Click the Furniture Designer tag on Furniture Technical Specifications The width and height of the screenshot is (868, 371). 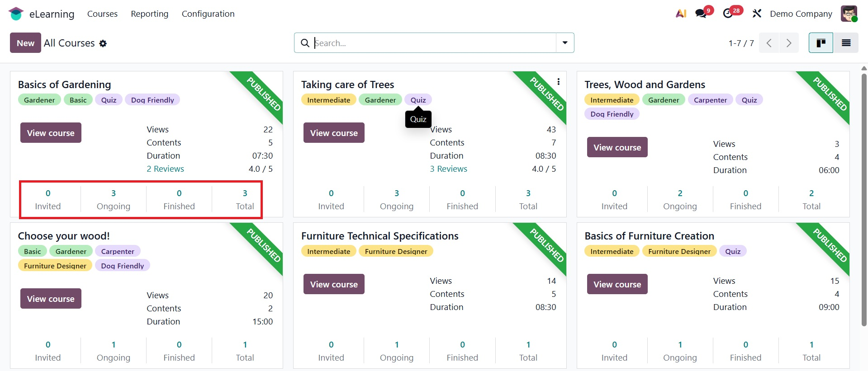tap(396, 251)
